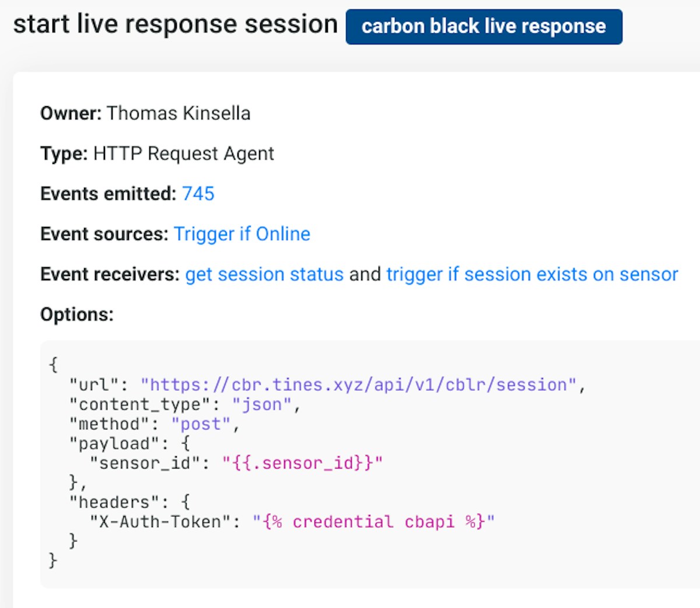Click the HTTP Request Agent type text
The height and width of the screenshot is (608, 700).
[x=184, y=153]
